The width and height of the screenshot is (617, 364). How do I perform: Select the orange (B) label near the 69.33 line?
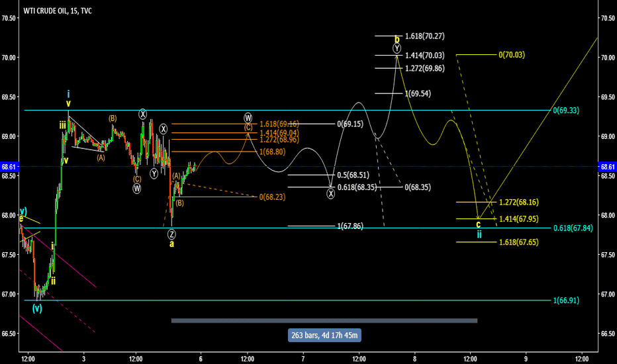(113, 118)
